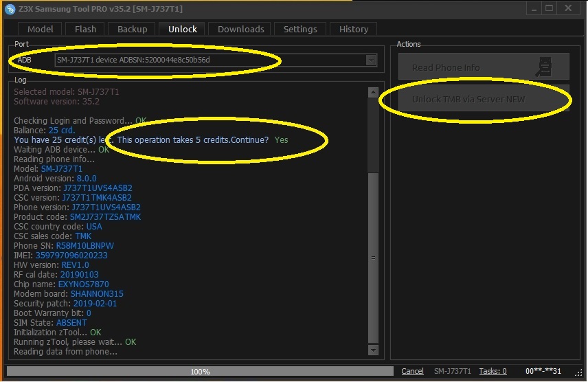Click the log scrollbar up arrow
The image size is (588, 382).
pyautogui.click(x=373, y=92)
